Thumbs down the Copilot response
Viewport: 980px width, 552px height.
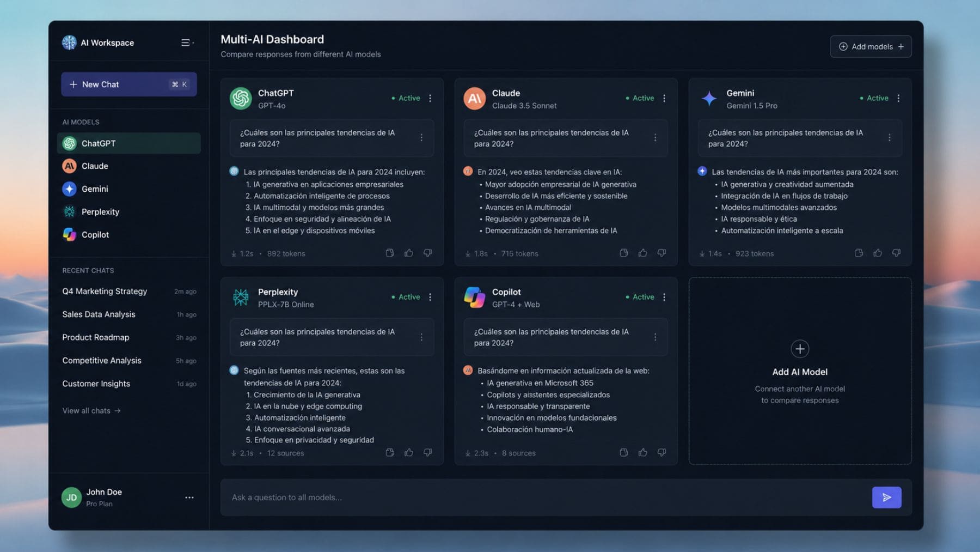pos(661,452)
